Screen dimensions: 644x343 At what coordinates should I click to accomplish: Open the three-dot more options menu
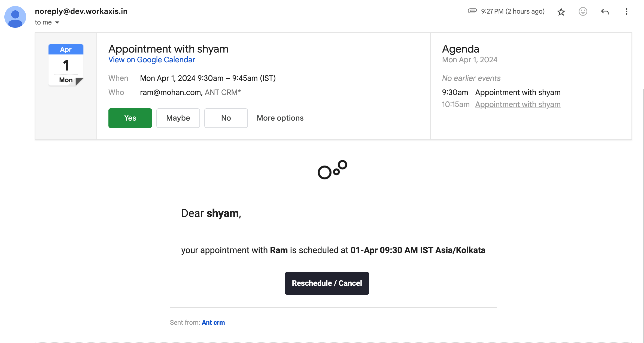(x=626, y=11)
